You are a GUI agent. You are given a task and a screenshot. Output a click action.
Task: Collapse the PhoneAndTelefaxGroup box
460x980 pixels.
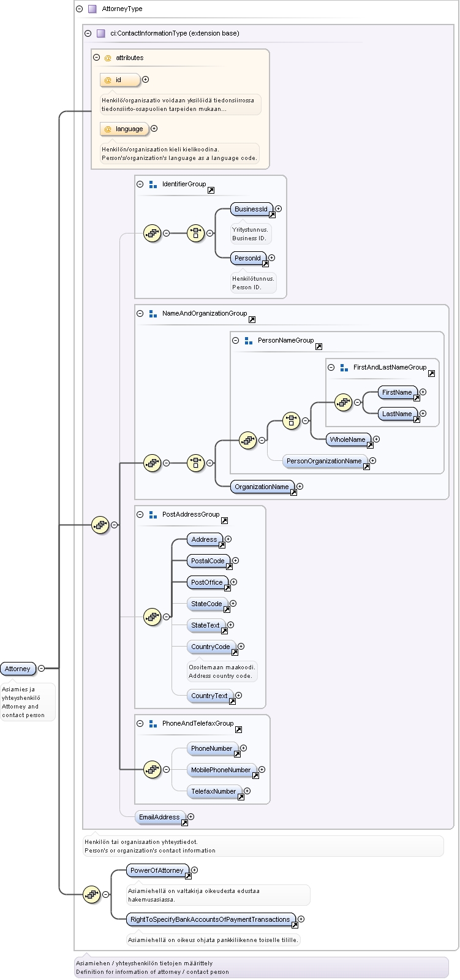(x=140, y=723)
